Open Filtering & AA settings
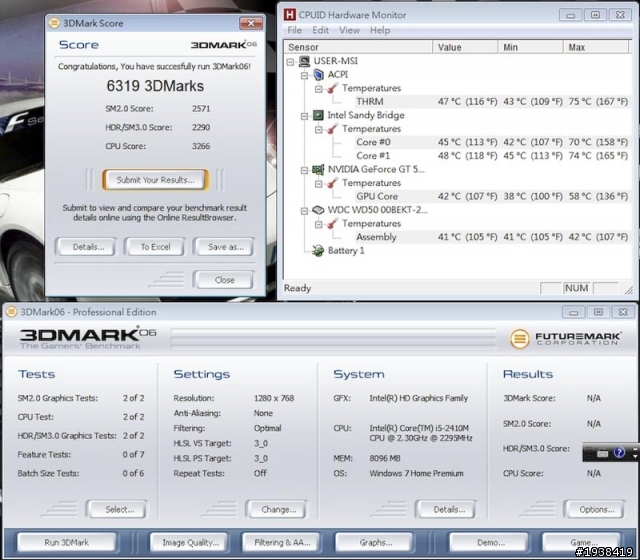Viewport: 640px width, 560px height. (x=282, y=543)
